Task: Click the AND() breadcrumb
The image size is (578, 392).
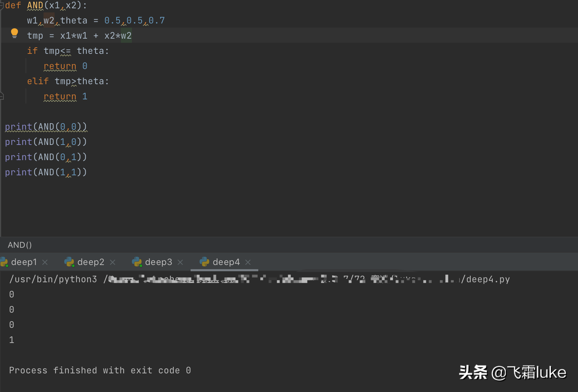Action: [20, 245]
